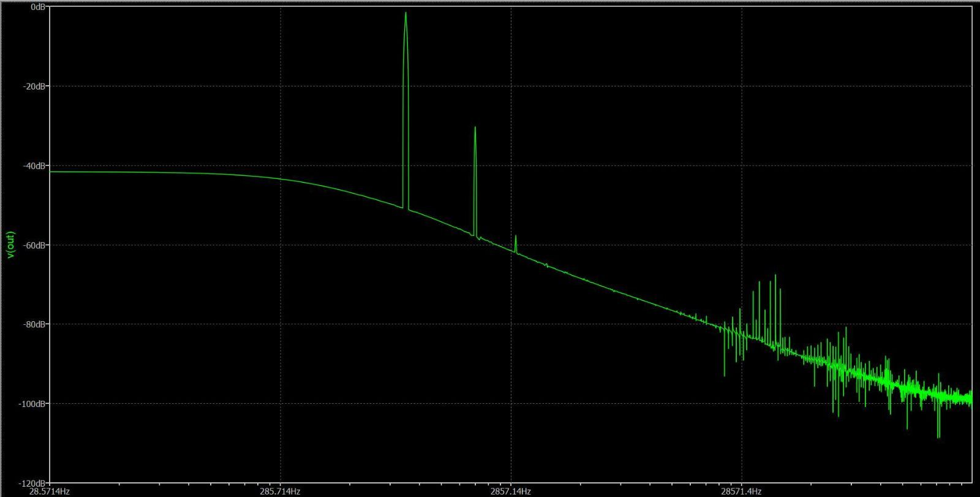
Task: Click the -120dB axis label
Action: [x=32, y=483]
